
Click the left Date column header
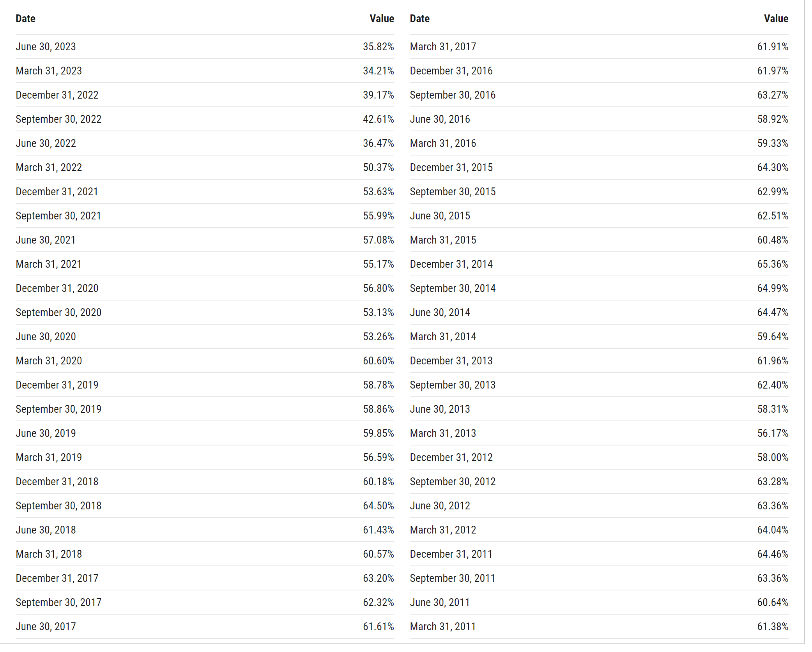point(25,19)
